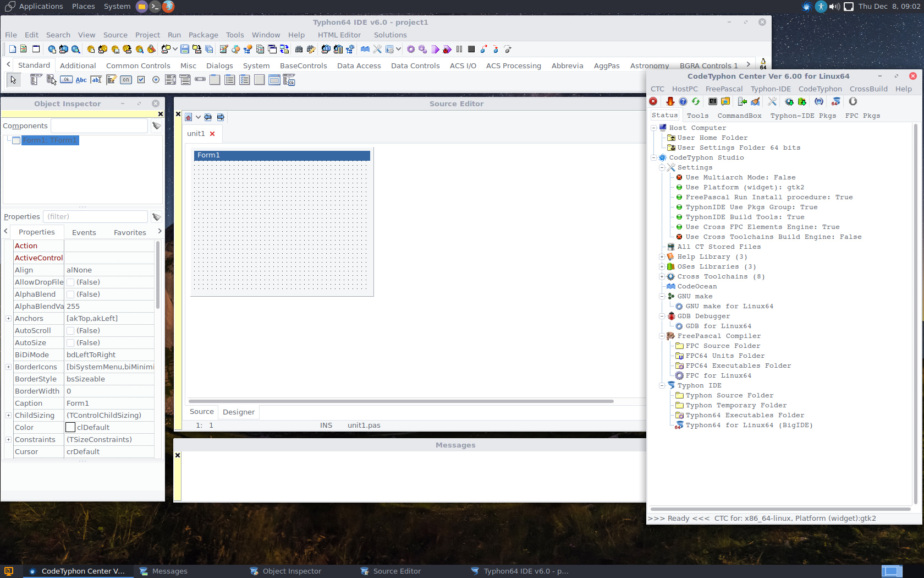Open terminal icon in CodeTyphon Center toolbar
The image size is (924, 578).
(x=713, y=101)
